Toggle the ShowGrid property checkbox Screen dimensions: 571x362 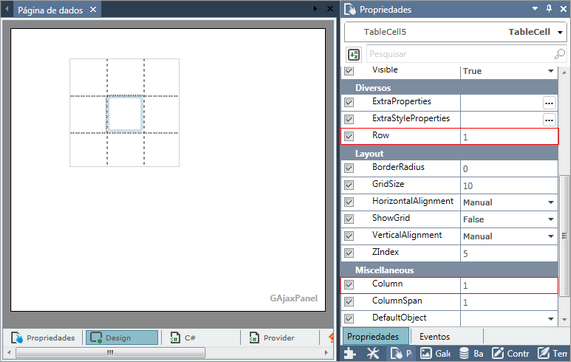click(x=349, y=219)
